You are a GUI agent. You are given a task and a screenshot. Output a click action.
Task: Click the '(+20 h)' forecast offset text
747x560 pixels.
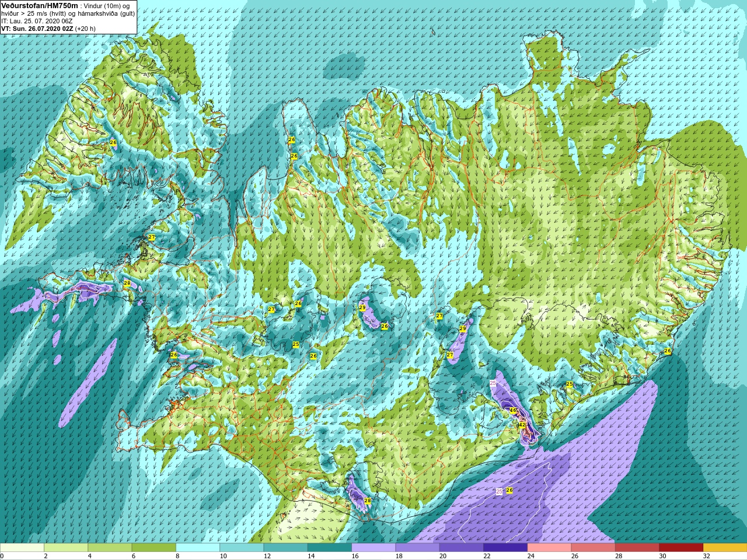coord(85,28)
